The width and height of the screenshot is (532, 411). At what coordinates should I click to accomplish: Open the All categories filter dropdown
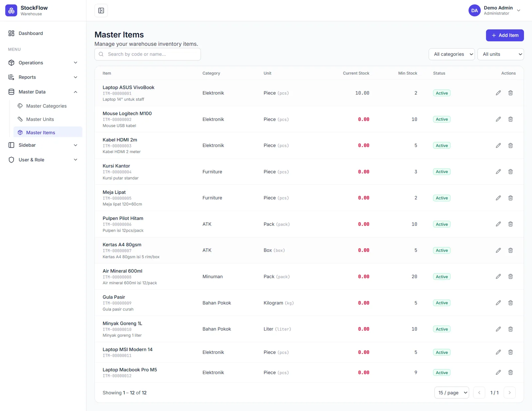click(452, 54)
